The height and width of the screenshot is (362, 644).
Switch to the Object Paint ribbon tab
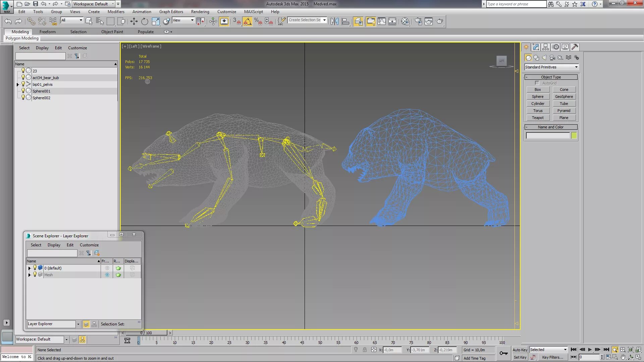pyautogui.click(x=112, y=32)
